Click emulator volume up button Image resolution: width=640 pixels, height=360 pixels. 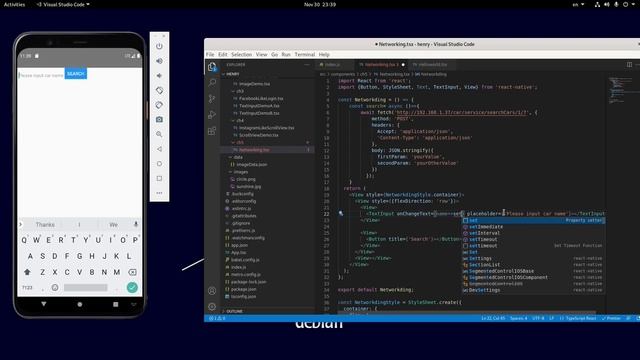(x=159, y=61)
